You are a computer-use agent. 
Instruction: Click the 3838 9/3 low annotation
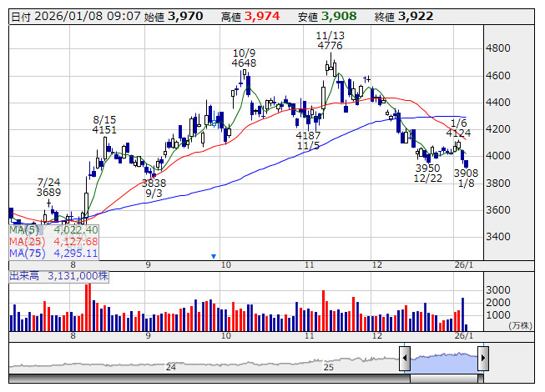coord(154,188)
